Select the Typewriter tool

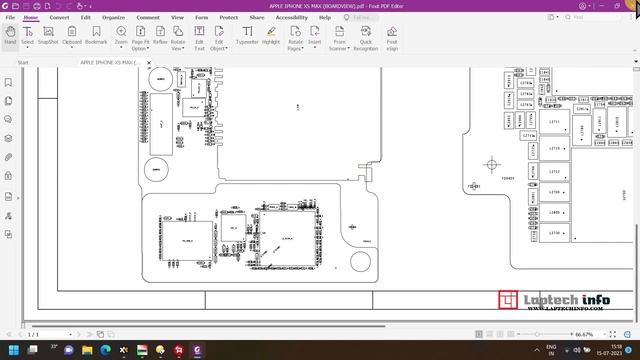(247, 36)
